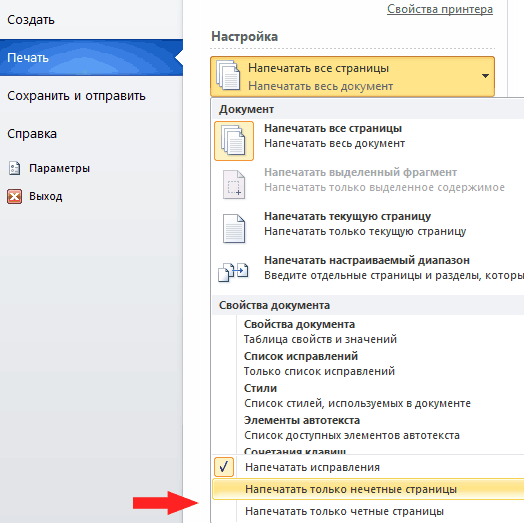Click the print current page icon

[234, 229]
